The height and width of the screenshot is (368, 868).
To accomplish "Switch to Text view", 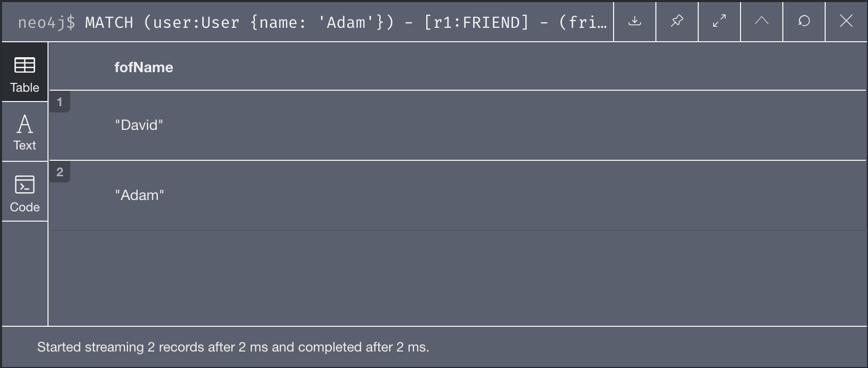I will (x=25, y=132).
